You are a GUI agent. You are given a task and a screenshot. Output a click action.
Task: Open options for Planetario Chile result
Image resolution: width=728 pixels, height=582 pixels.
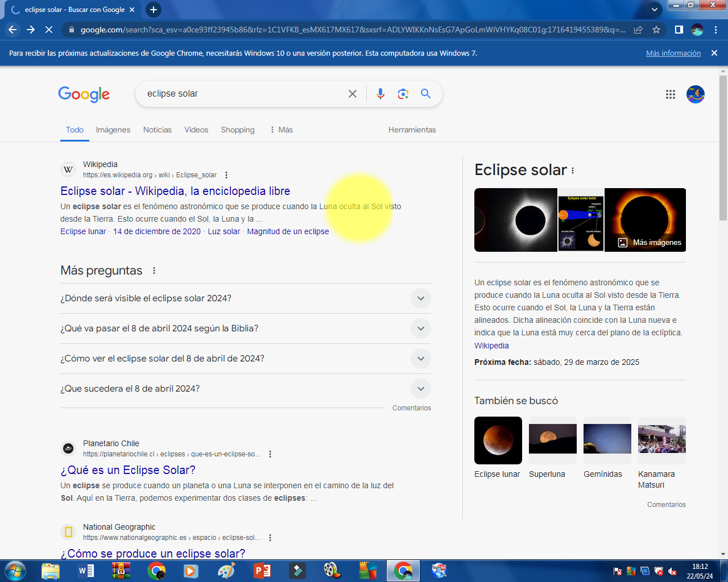[270, 454]
